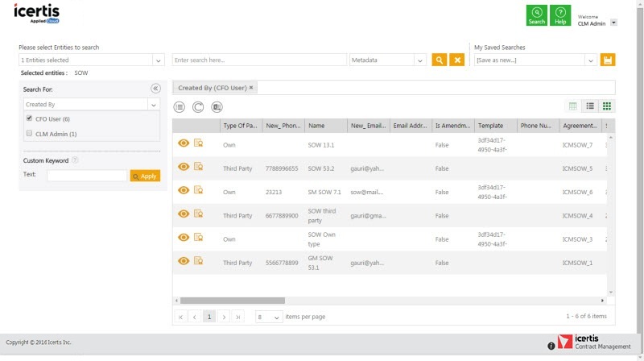Click the green Search tile icon

[537, 15]
